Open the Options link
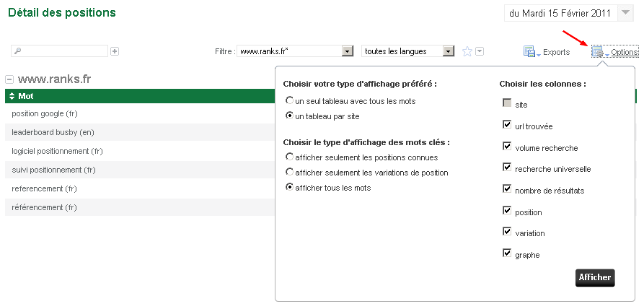This screenshot has width=644, height=304. click(625, 52)
